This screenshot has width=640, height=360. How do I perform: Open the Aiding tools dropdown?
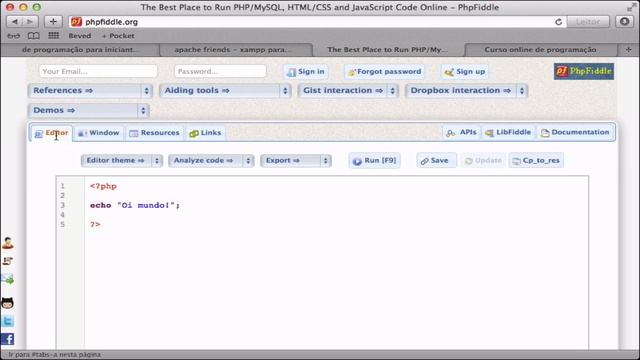click(225, 91)
